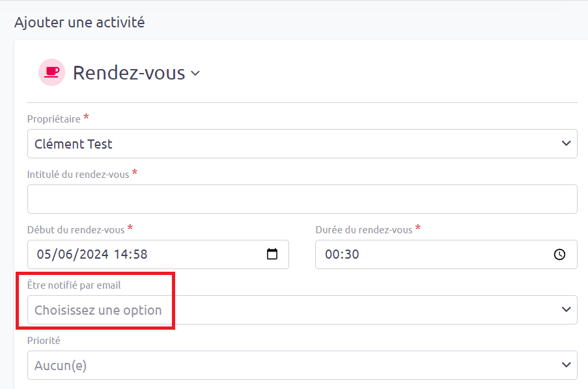This screenshot has width=588, height=389.
Task: Click the Rendez-vous activity type title
Action: click(x=129, y=73)
